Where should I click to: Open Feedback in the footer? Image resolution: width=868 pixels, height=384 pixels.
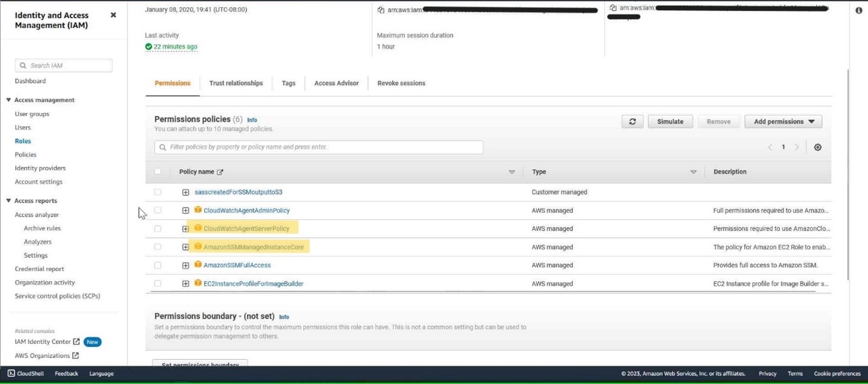pyautogui.click(x=66, y=374)
